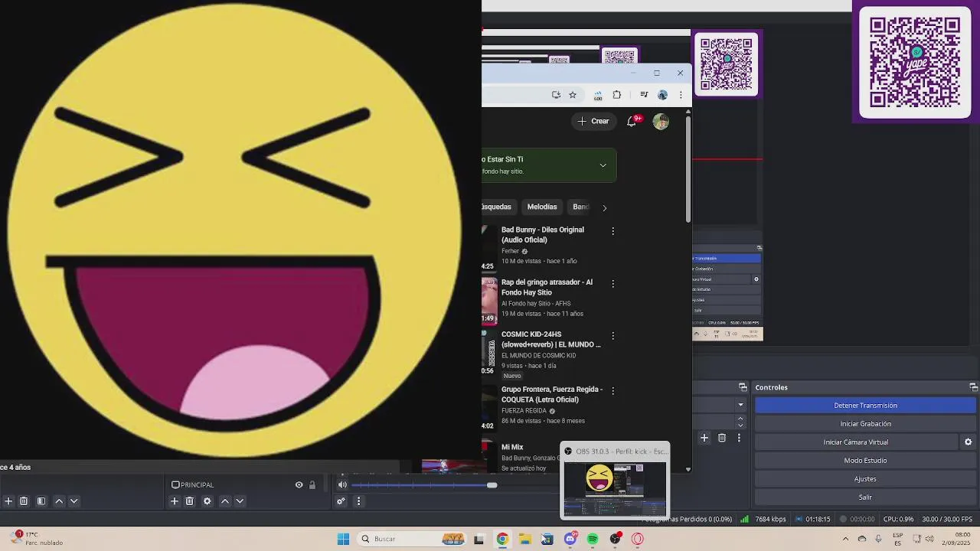Undock the scene transitions panel
Screen dimensions: 980x551
tap(743, 387)
